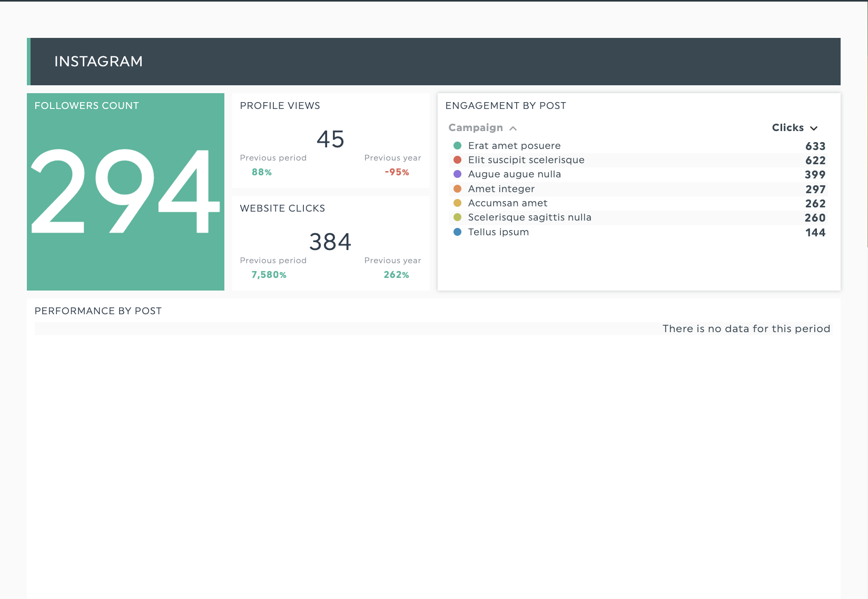Image resolution: width=868 pixels, height=599 pixels.
Task: Click the INSTAGRAM header title
Action: 98,62
